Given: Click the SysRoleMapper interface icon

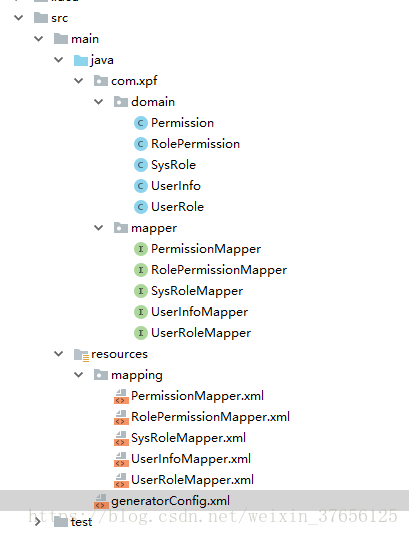Looking at the screenshot, I should [141, 291].
